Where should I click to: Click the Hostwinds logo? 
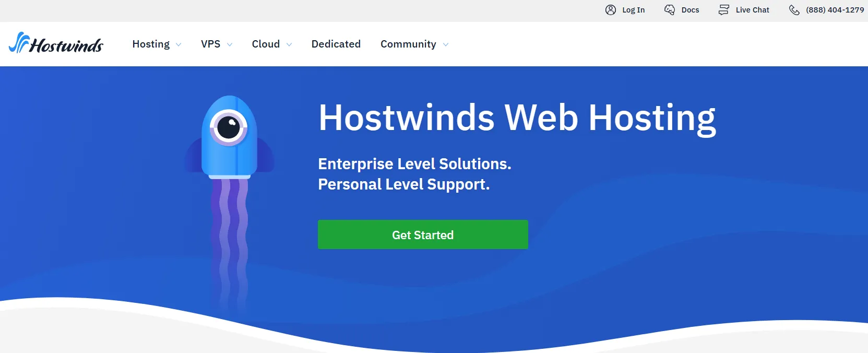[x=56, y=43]
